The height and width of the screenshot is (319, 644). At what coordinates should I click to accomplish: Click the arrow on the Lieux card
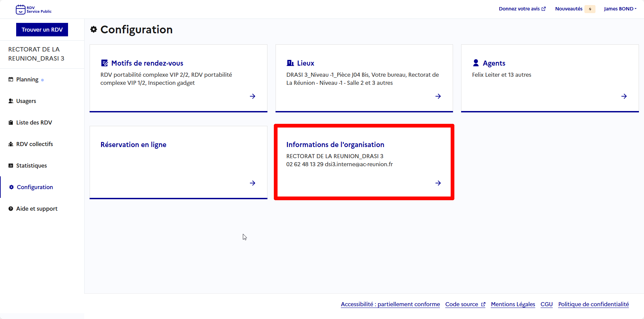click(438, 96)
